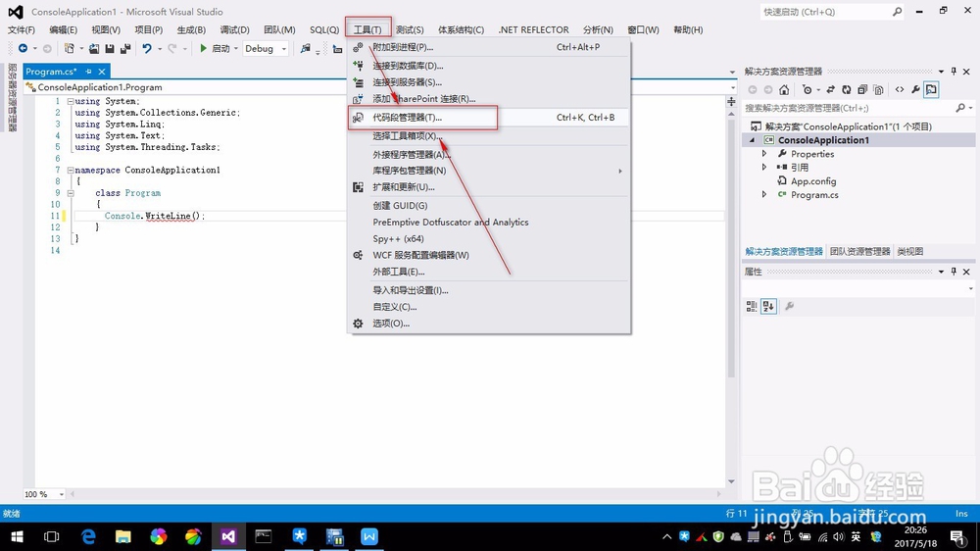Open the Start button dropdown arrow

236,49
